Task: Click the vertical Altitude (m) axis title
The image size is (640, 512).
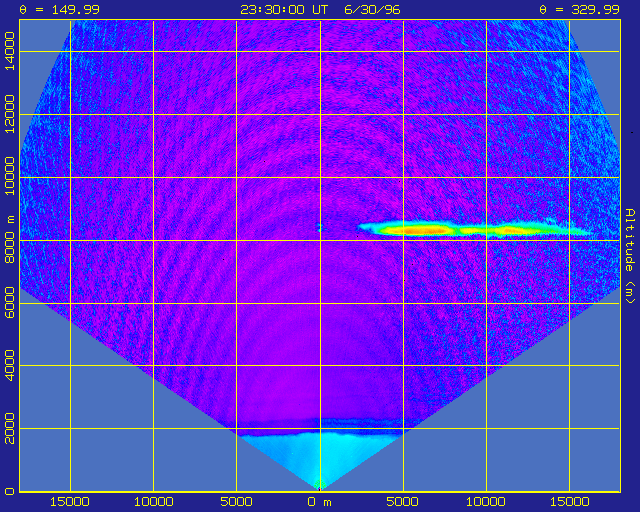Action: [630, 256]
